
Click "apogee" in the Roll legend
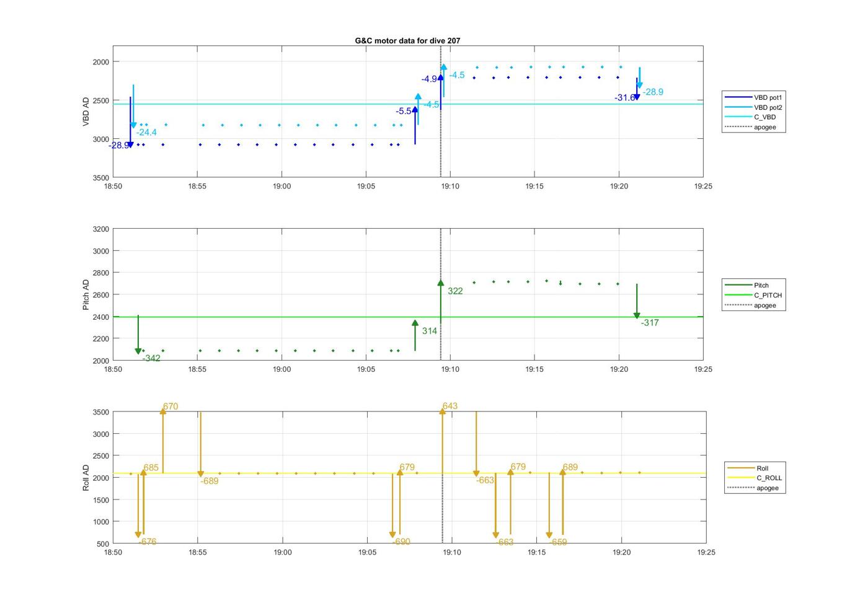pyautogui.click(x=767, y=488)
